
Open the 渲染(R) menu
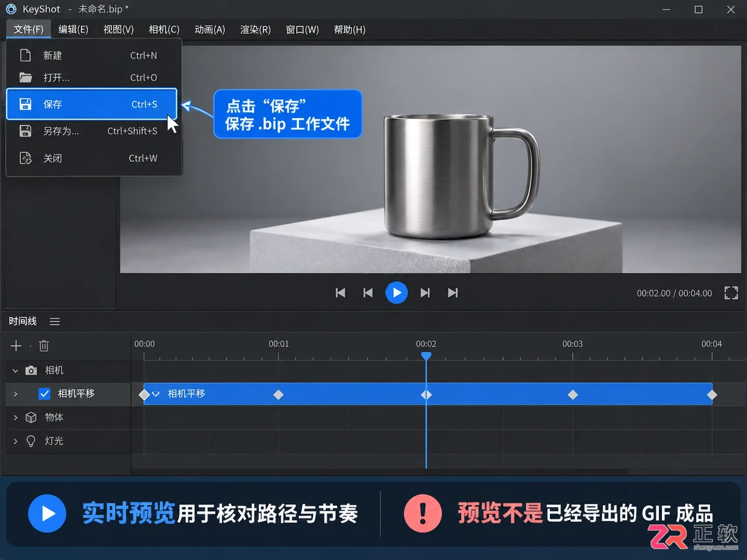tap(255, 30)
